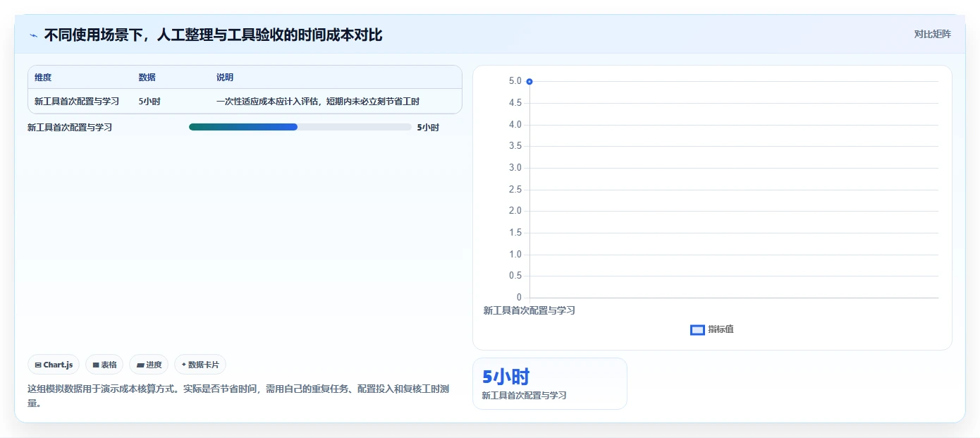Select the 数据卡片 tag chip
This screenshot has height=438, width=980.
click(200, 365)
